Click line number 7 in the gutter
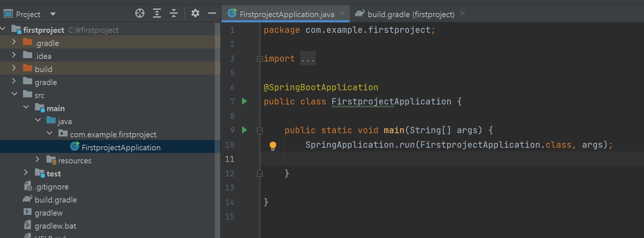644x238 pixels. 232,101
